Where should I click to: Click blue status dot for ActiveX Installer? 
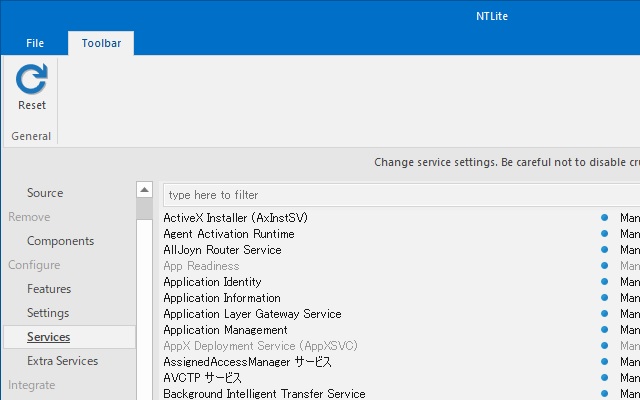604,218
